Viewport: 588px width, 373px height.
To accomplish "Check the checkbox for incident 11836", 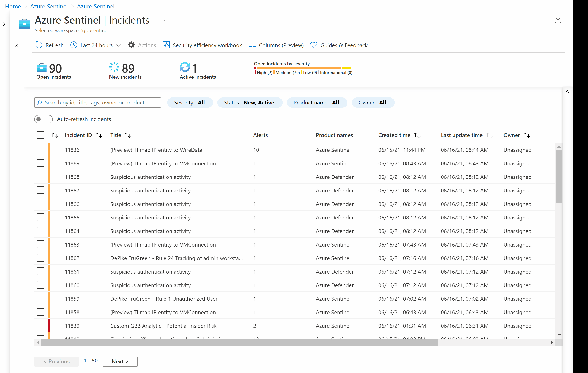I will 41,149.
